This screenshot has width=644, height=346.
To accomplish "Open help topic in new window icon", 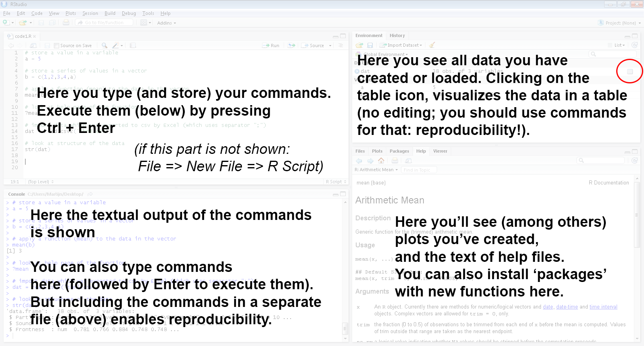I will (x=409, y=160).
